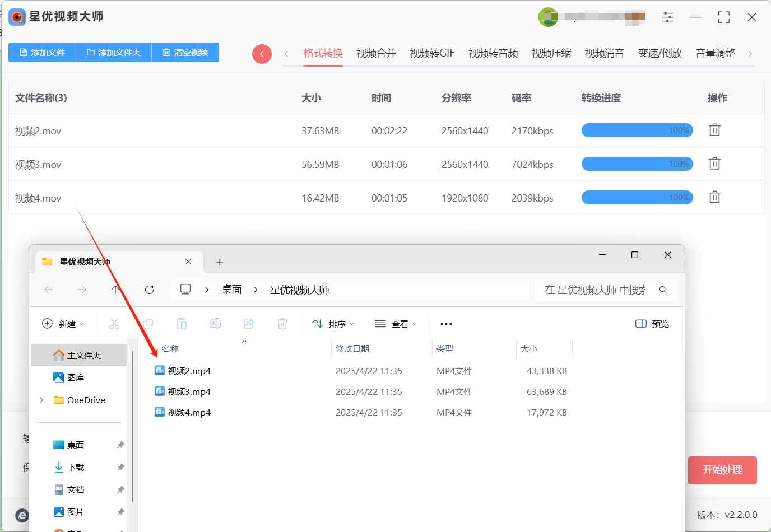Switch to the 视频压缩 tab
Image resolution: width=771 pixels, height=532 pixels.
[x=551, y=53]
